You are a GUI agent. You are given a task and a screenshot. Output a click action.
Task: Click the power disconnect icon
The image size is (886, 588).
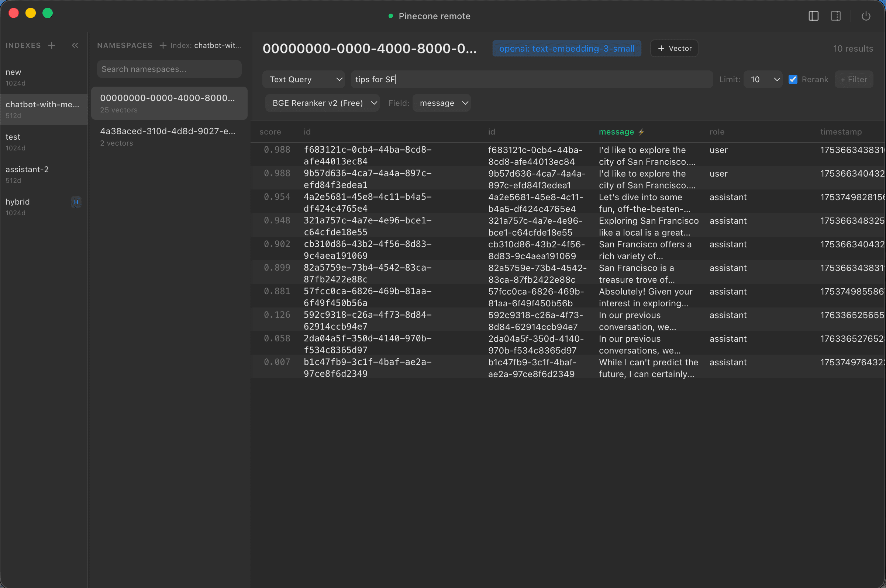(866, 16)
